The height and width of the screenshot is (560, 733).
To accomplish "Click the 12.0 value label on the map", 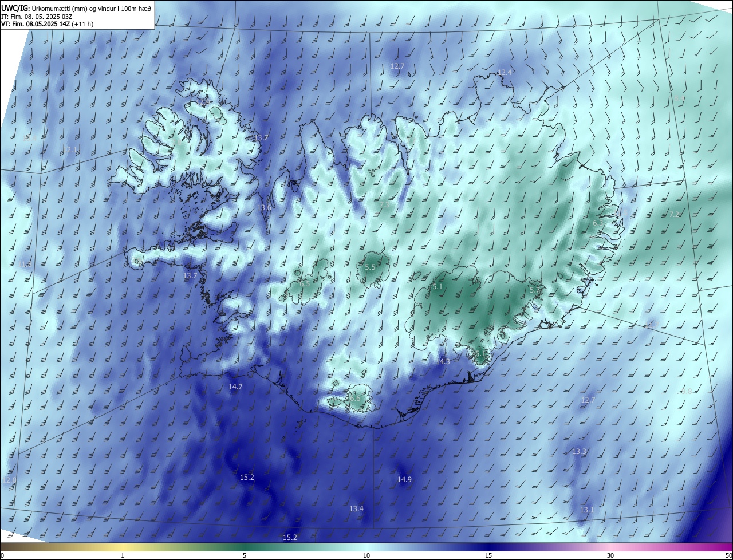I will [10, 479].
